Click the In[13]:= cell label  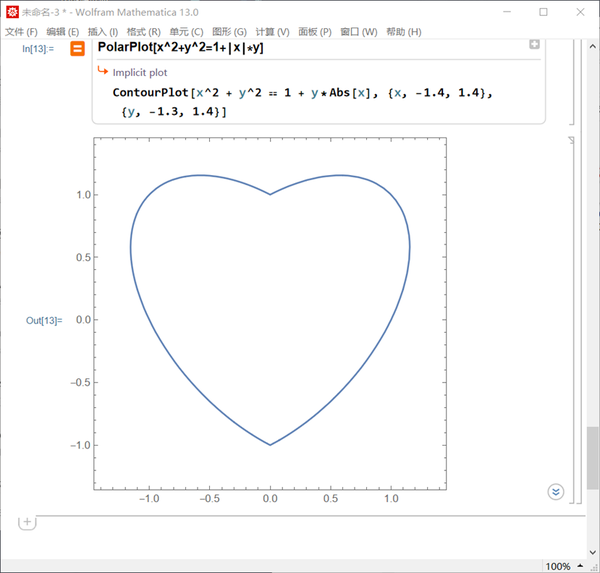point(38,49)
